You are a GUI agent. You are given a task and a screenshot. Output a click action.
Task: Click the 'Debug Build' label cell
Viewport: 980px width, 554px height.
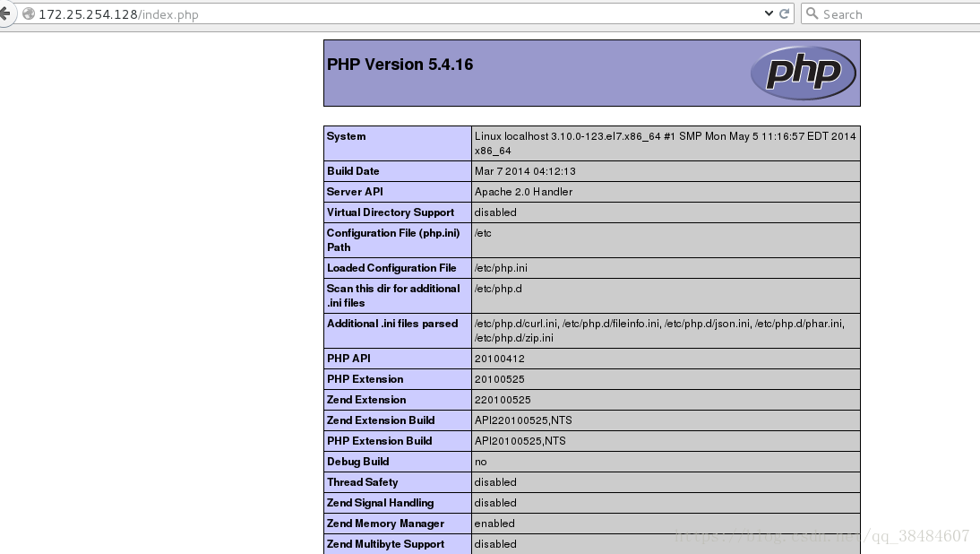coord(398,462)
